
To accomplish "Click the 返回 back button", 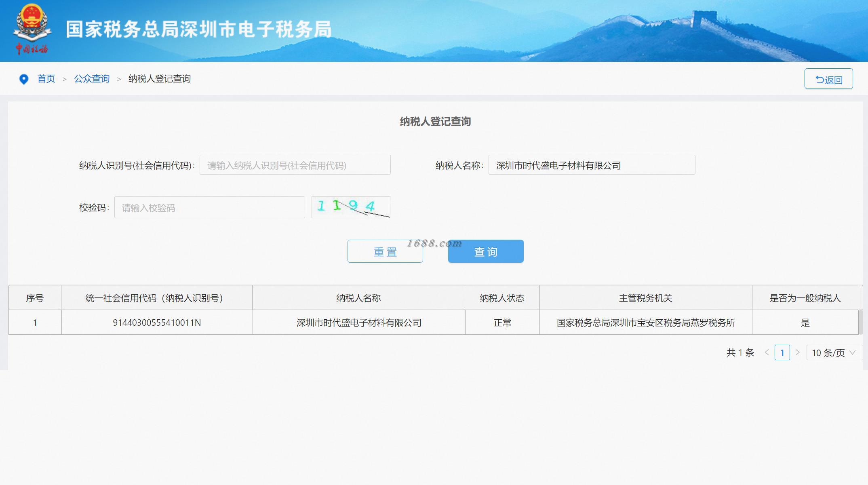I will (828, 79).
